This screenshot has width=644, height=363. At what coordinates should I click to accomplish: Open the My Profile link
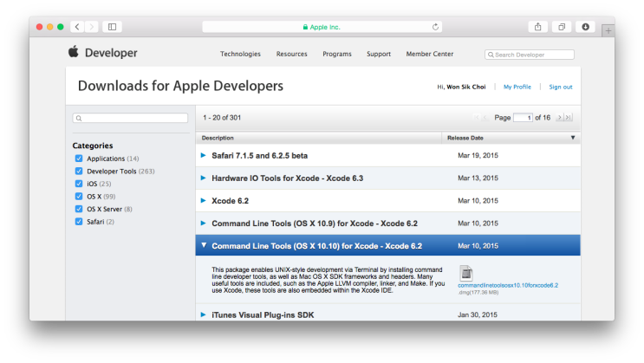click(517, 87)
